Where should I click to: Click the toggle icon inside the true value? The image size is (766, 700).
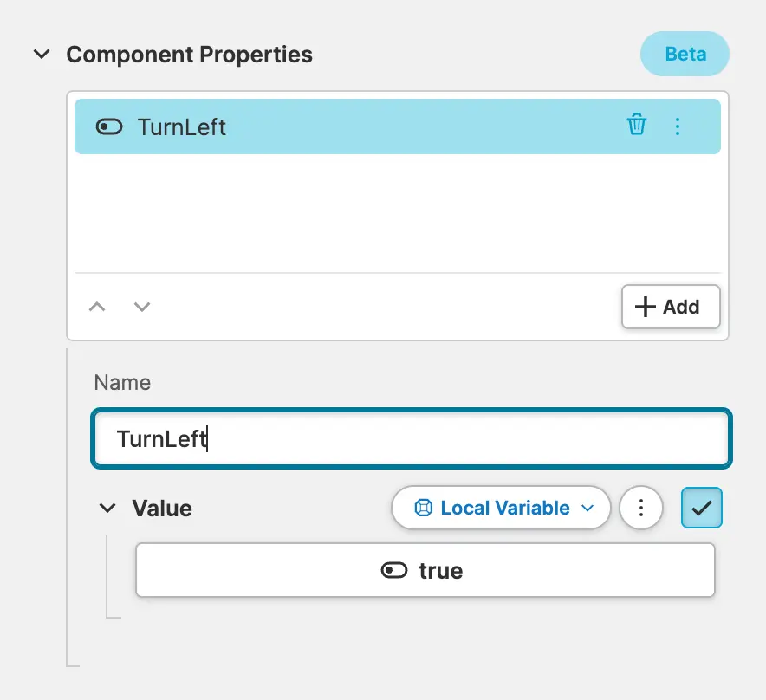[394, 571]
